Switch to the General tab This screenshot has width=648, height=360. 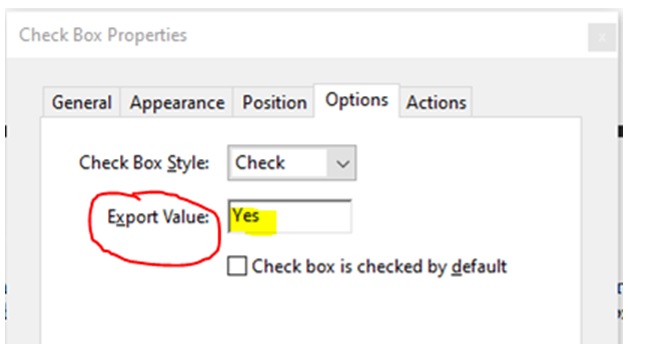(82, 103)
